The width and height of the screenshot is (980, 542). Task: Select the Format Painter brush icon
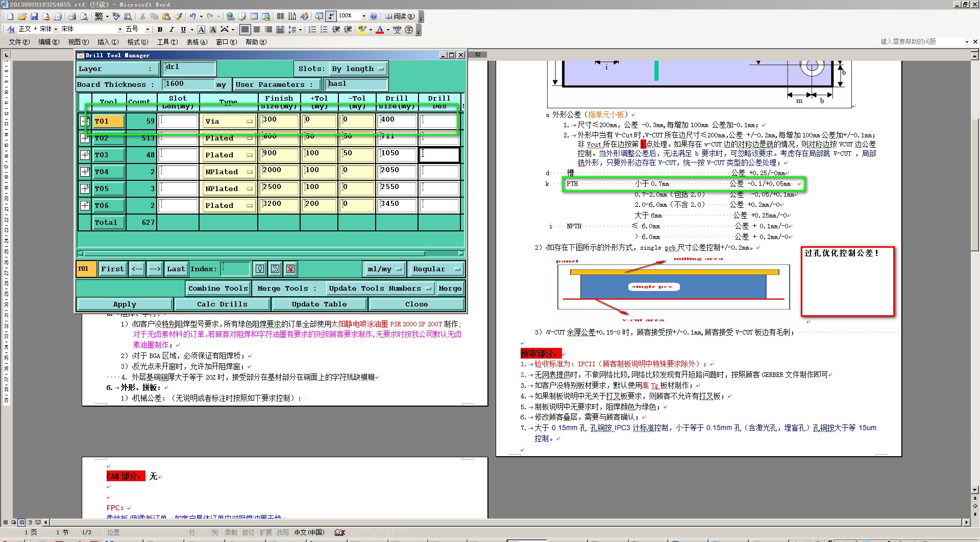tap(178, 16)
